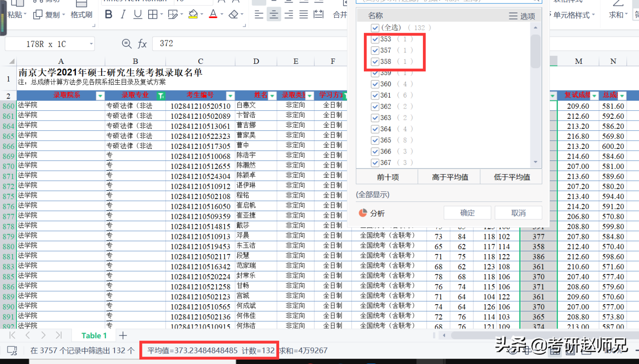639x364 pixels.
Task: Toggle the (全选) select-all checkbox
Action: (375, 27)
